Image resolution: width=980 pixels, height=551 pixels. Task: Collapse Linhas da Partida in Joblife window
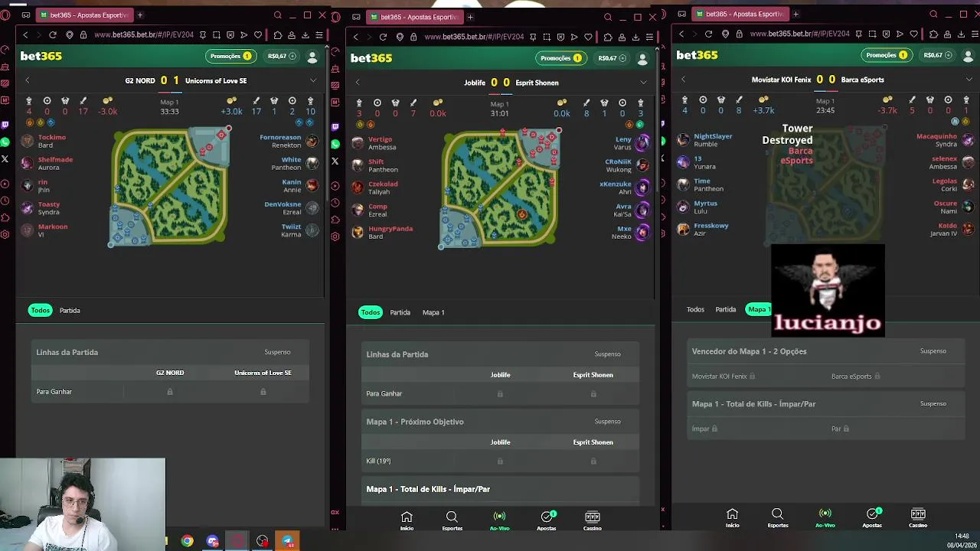point(500,354)
